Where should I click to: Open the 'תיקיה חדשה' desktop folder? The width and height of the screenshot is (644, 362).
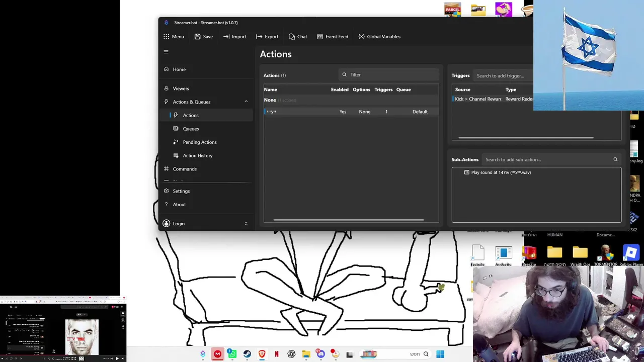point(554,256)
